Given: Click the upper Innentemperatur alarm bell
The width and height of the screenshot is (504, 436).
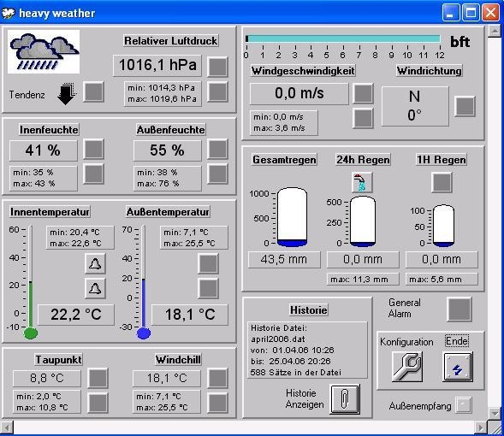Looking at the screenshot, I should (x=95, y=263).
